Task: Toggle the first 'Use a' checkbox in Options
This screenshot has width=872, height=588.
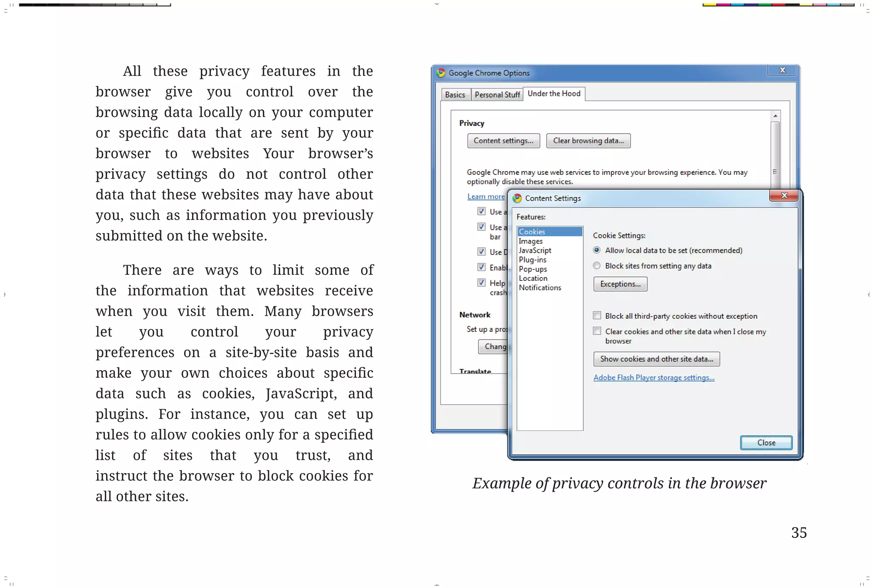Action: (x=482, y=211)
